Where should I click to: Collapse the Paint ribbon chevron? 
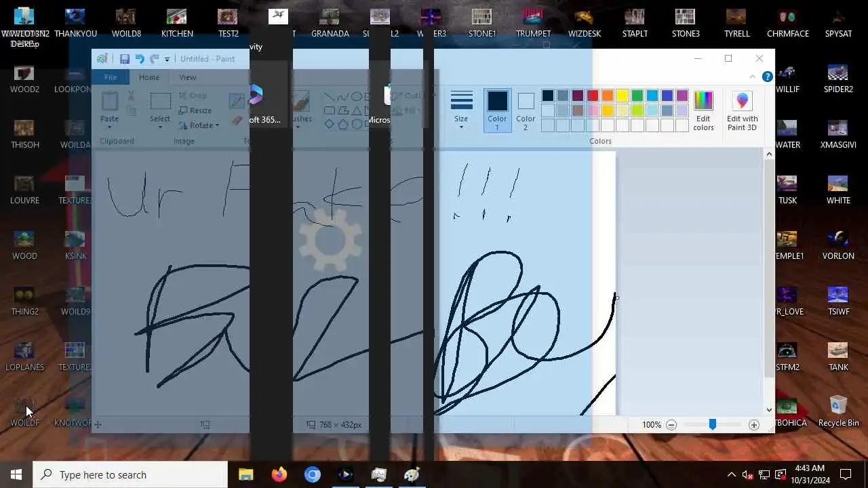752,77
